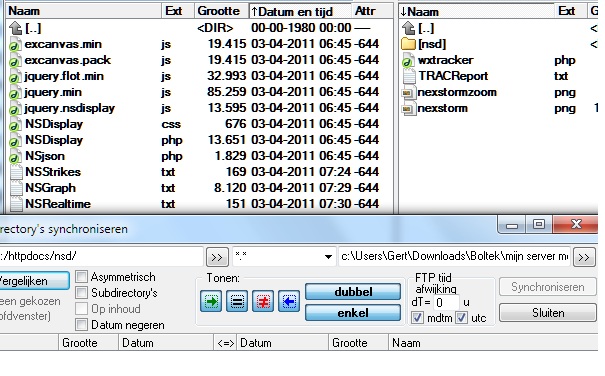The image size is (605, 376).
Task: Click the nexstormzoom png image icon
Action: [x=408, y=92]
